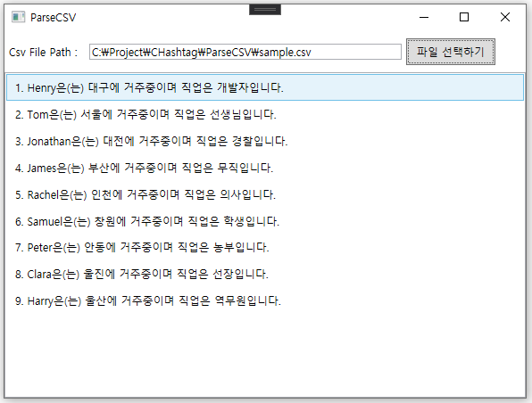Select the row starting with 6. Samuel
The width and height of the screenshot is (532, 403).
265,221
